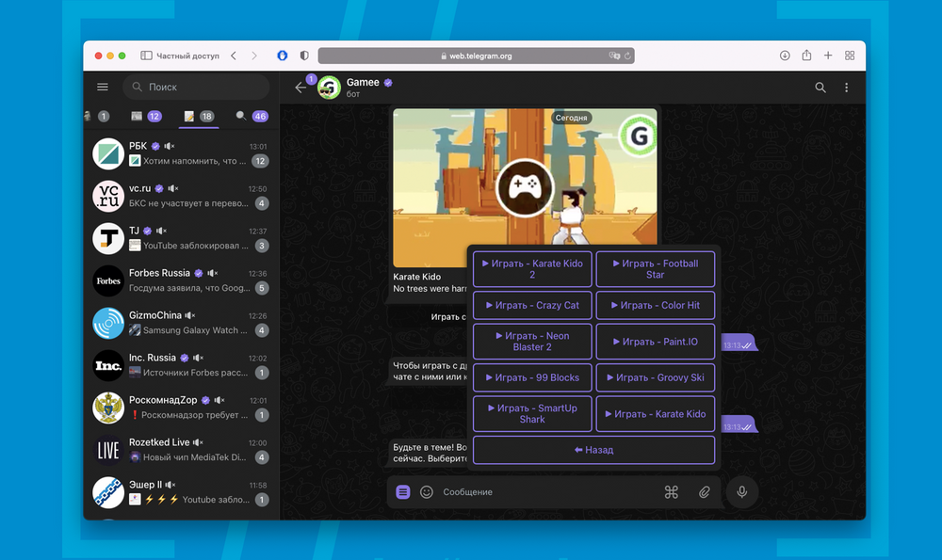Click Играть - Color Hit button
The height and width of the screenshot is (560, 942).
point(656,305)
